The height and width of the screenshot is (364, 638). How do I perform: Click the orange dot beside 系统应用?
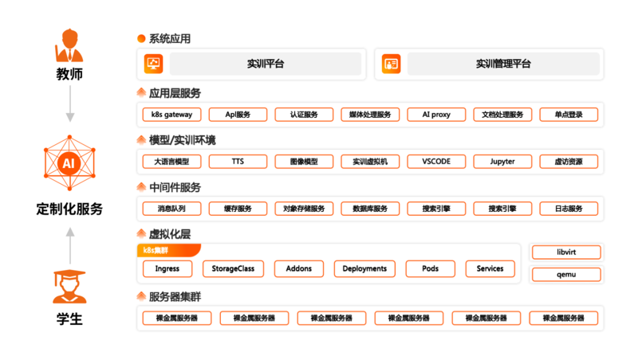(141, 38)
